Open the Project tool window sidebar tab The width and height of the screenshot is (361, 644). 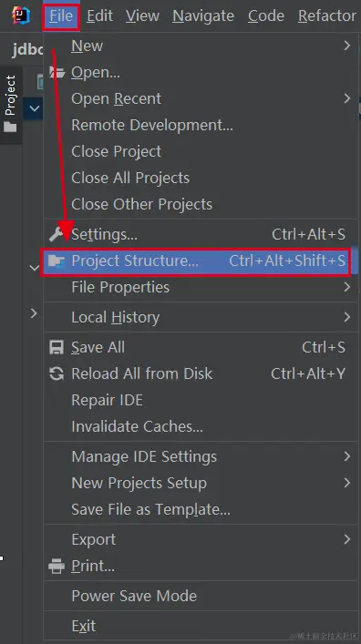(10, 105)
